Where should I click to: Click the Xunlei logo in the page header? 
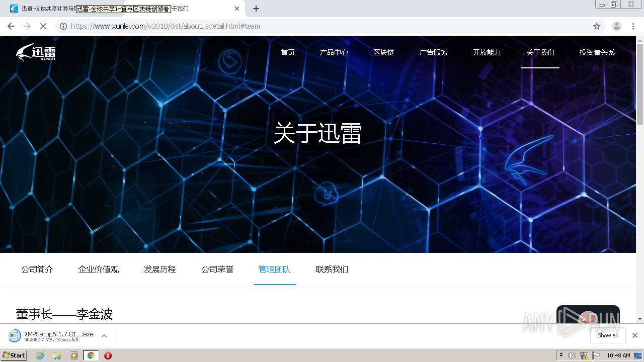36,52
